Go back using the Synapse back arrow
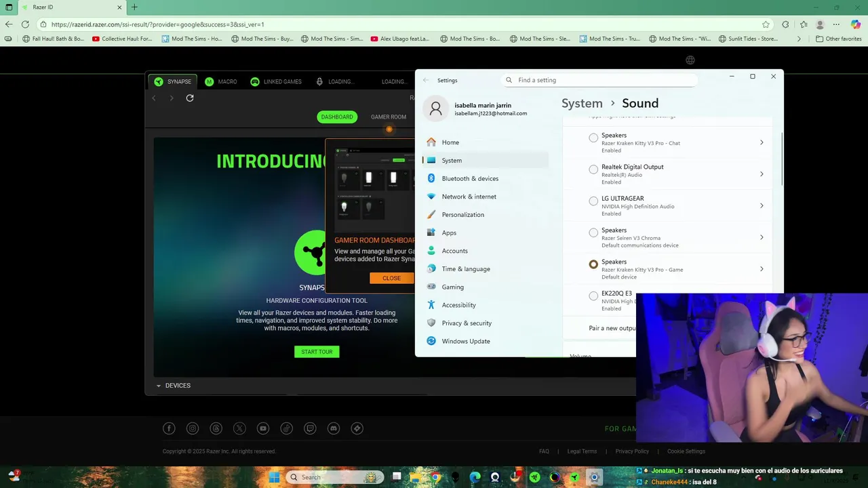This screenshot has height=488, width=868. pyautogui.click(x=154, y=98)
